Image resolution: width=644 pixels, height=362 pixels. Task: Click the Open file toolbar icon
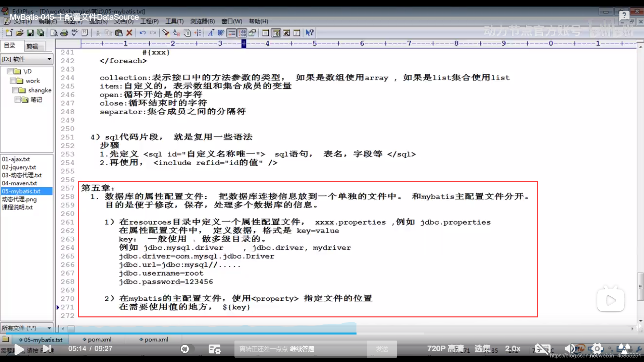19,33
